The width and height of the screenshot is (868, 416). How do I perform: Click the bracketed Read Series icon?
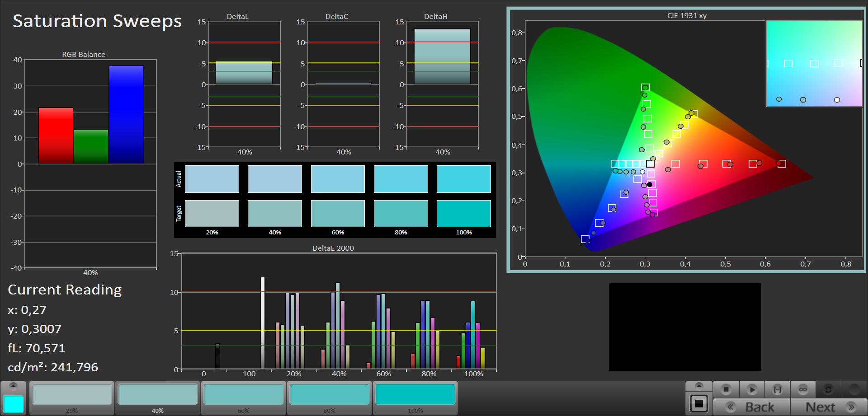tap(778, 389)
